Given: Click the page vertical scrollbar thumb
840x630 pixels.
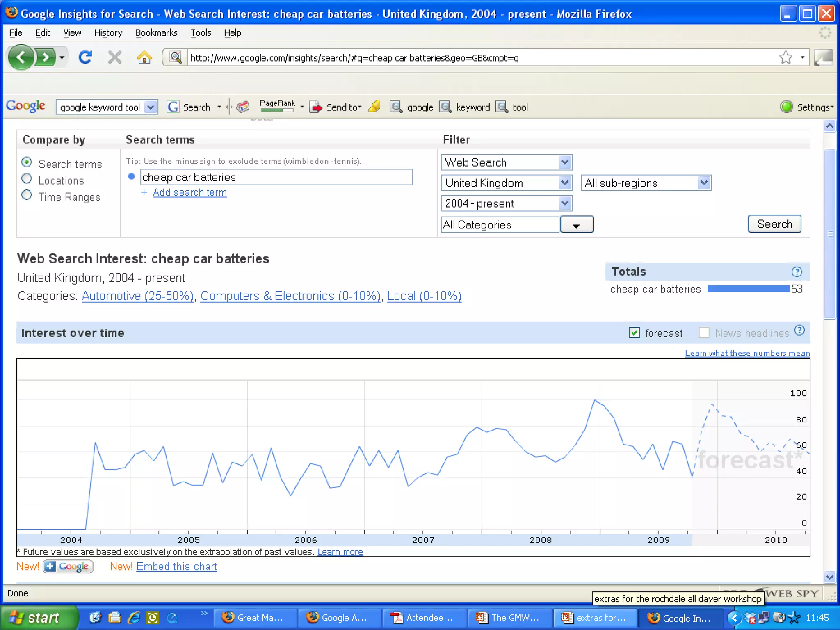Looking at the screenshot, I should point(829,234).
